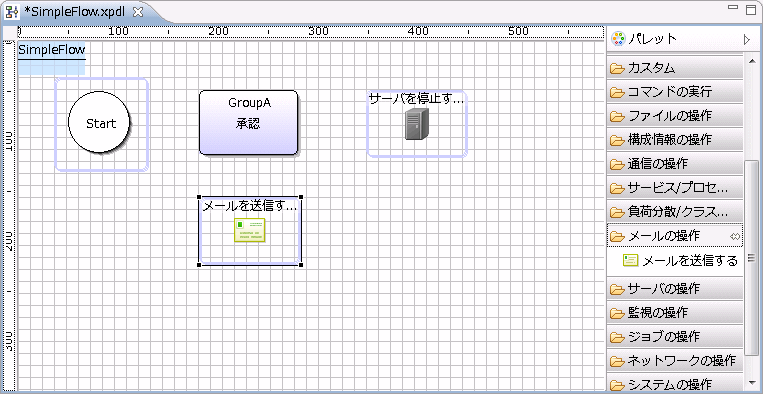This screenshot has width=763, height=394.
Task: Click the palette color-wheel icon
Action: point(618,38)
